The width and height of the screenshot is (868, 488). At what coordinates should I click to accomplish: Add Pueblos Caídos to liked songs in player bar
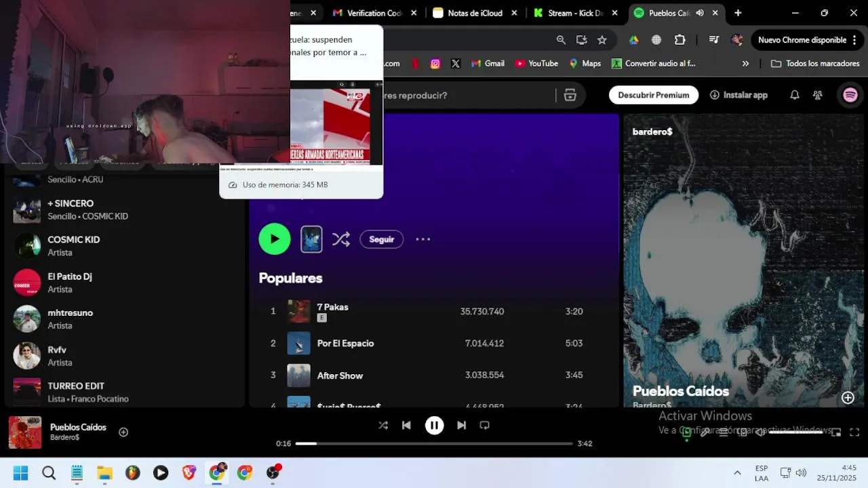tap(123, 432)
